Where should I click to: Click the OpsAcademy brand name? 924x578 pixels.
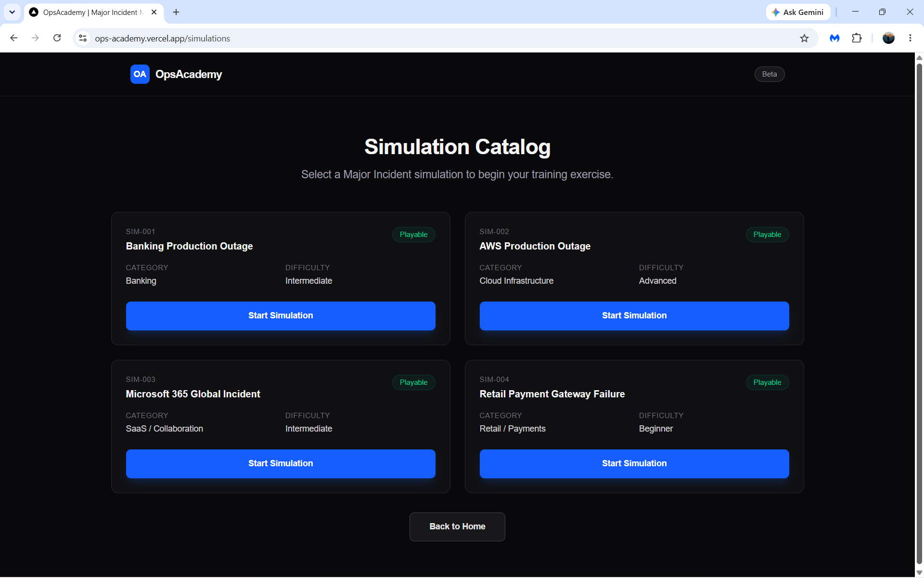tap(189, 74)
